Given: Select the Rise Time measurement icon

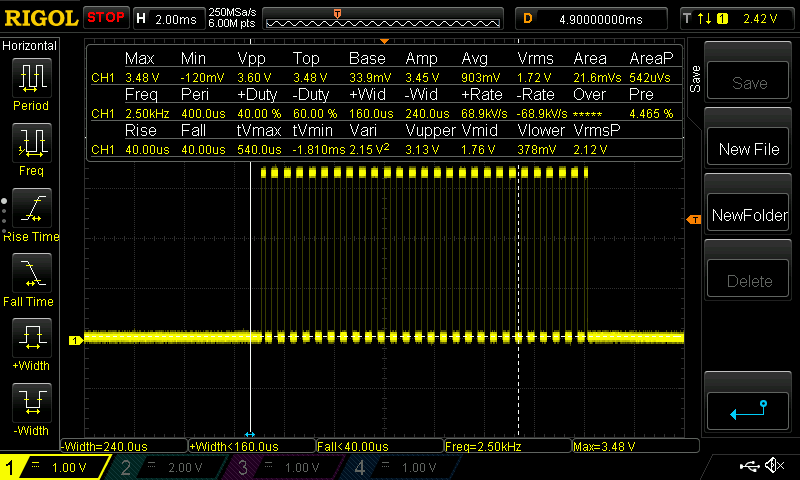Looking at the screenshot, I should coord(32,208).
